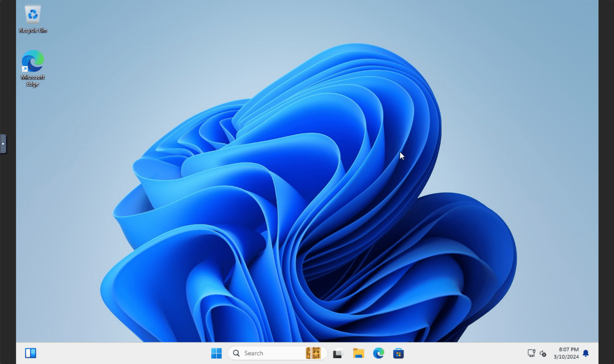This screenshot has height=364, width=614.
Task: Toggle Task View on the taskbar
Action: point(338,353)
